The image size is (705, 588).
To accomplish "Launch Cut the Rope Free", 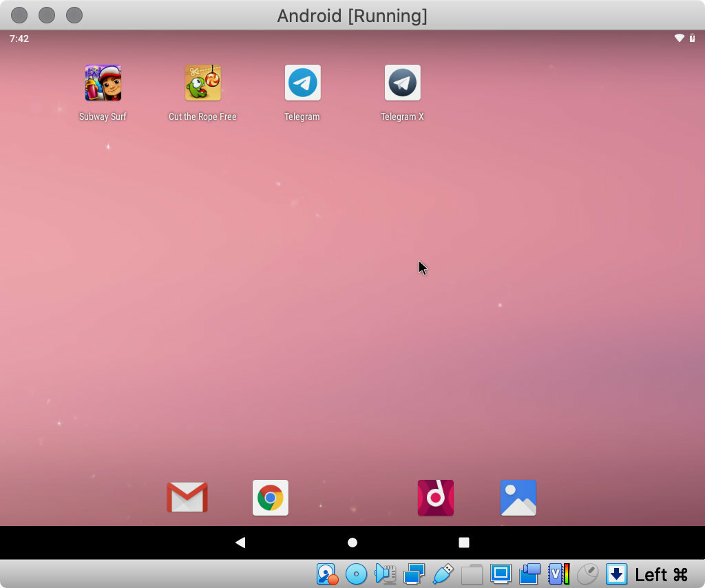I will tap(202, 83).
